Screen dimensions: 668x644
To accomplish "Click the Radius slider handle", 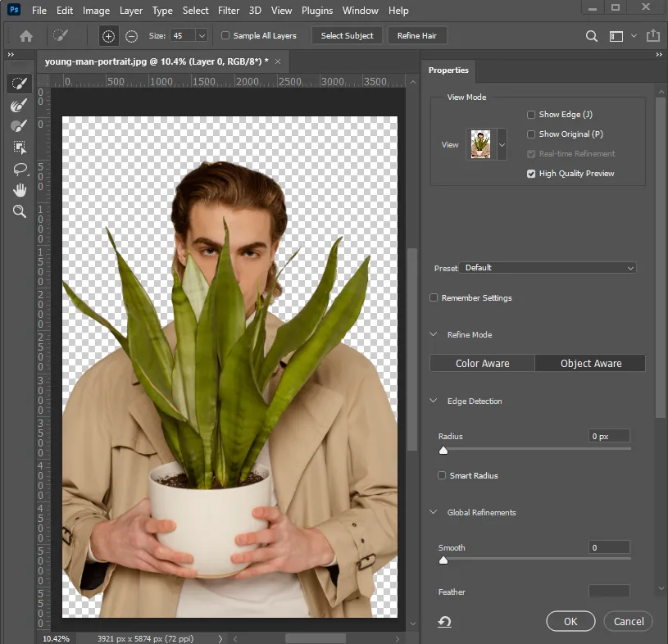I will click(x=443, y=450).
